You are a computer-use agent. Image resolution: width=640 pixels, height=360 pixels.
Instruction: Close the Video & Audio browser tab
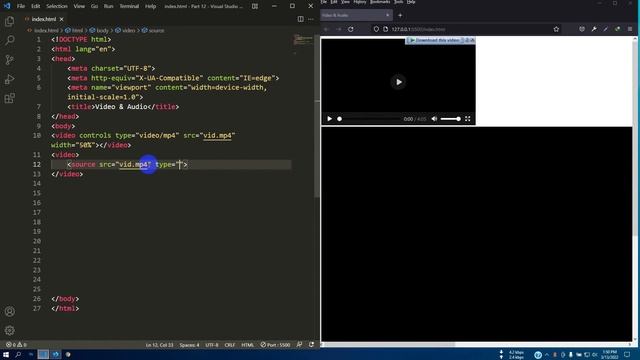point(388,15)
